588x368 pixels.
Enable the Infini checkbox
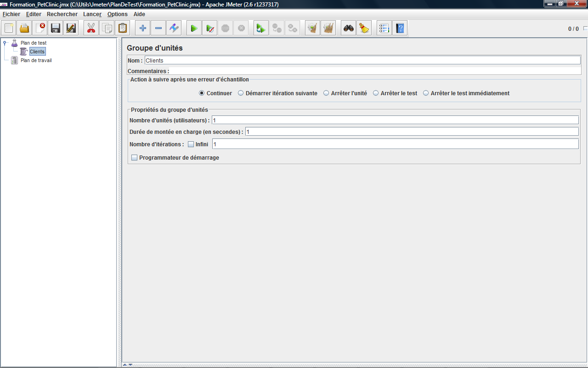(191, 144)
